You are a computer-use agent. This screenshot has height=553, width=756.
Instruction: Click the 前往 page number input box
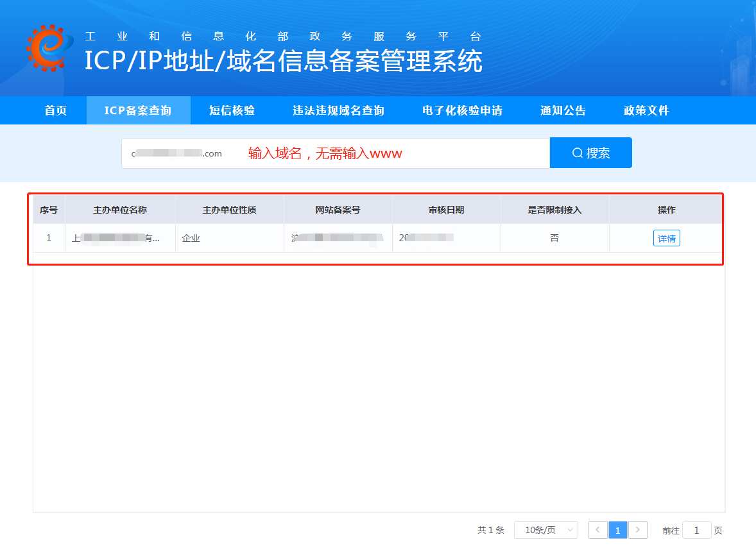coord(696,530)
